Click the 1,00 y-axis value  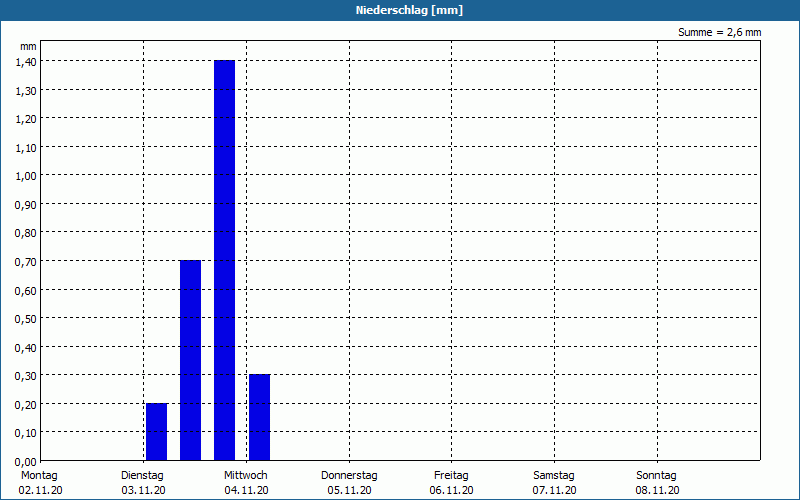pyautogui.click(x=26, y=176)
